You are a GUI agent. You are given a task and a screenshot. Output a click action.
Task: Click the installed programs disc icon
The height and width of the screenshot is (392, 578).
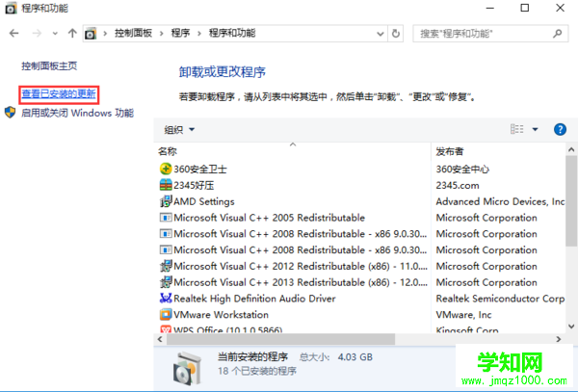187,369
